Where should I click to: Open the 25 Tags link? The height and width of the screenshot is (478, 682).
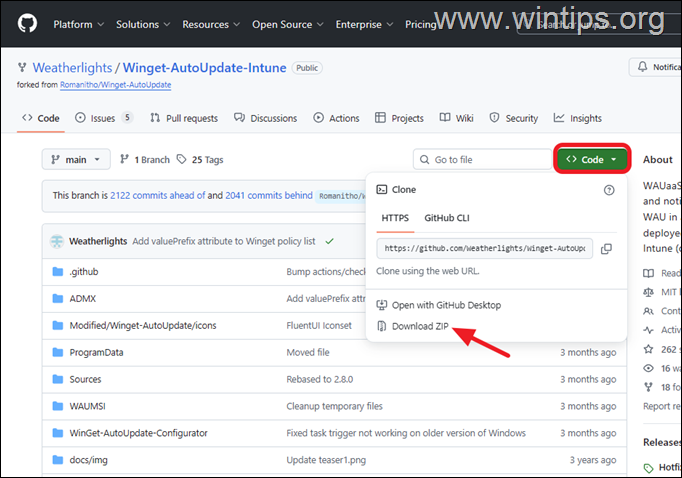(200, 160)
